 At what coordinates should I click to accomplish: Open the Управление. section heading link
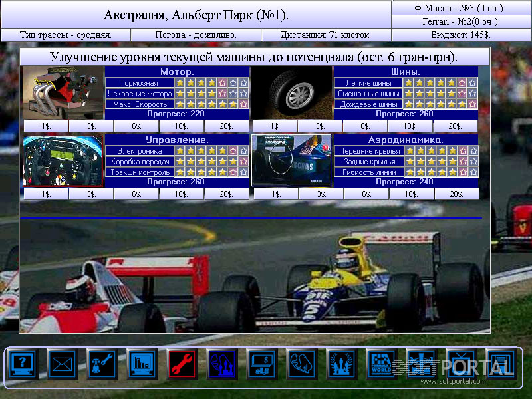pyautogui.click(x=177, y=140)
